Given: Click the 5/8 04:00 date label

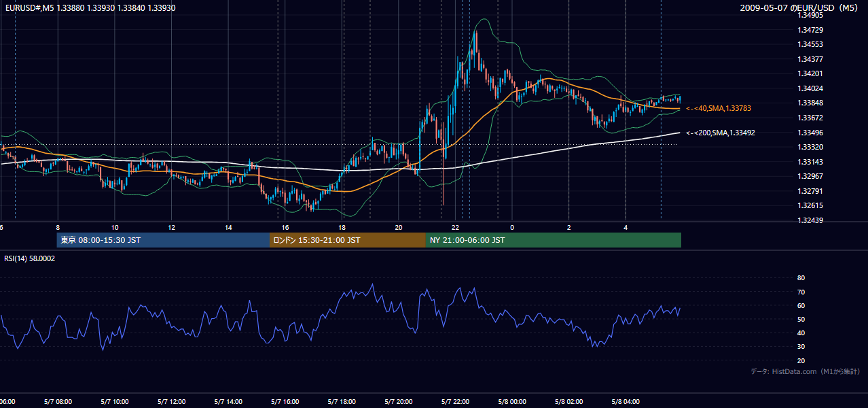Looking at the screenshot, I should (x=626, y=402).
